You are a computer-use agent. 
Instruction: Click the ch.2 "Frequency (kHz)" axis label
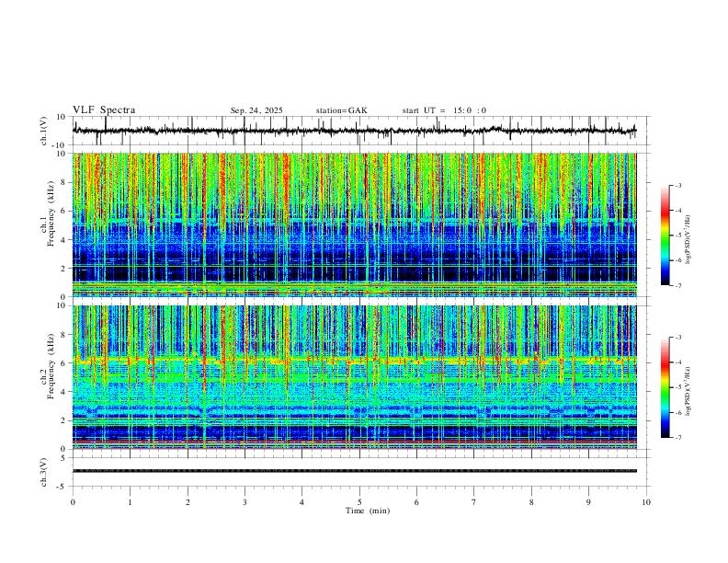tap(51, 366)
